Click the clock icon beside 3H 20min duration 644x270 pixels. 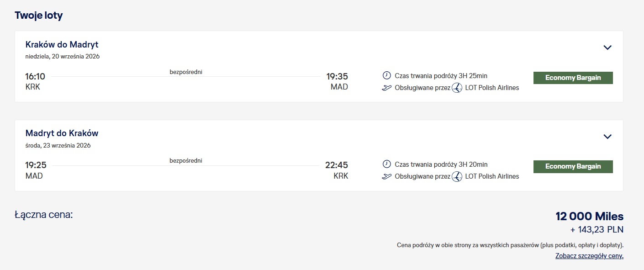[386, 164]
